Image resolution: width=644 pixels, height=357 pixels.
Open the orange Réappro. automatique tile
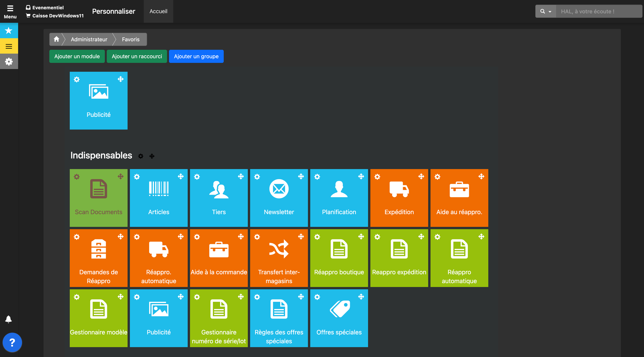coord(159,258)
